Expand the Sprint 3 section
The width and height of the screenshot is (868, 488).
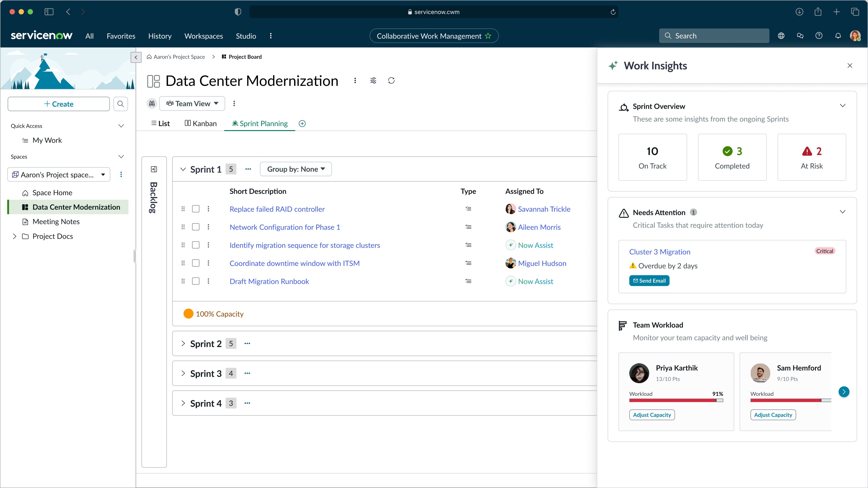[x=183, y=374]
